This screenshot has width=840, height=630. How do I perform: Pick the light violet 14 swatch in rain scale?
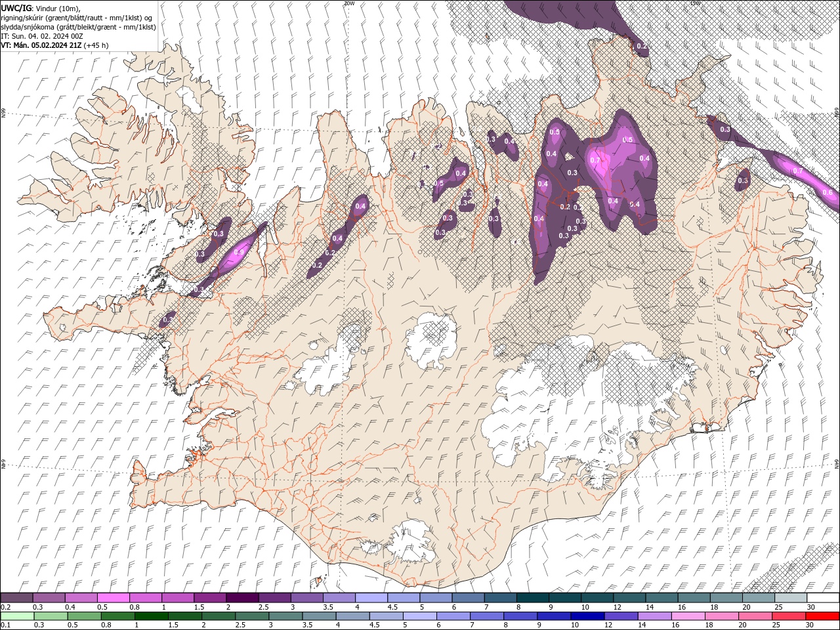click(x=654, y=616)
